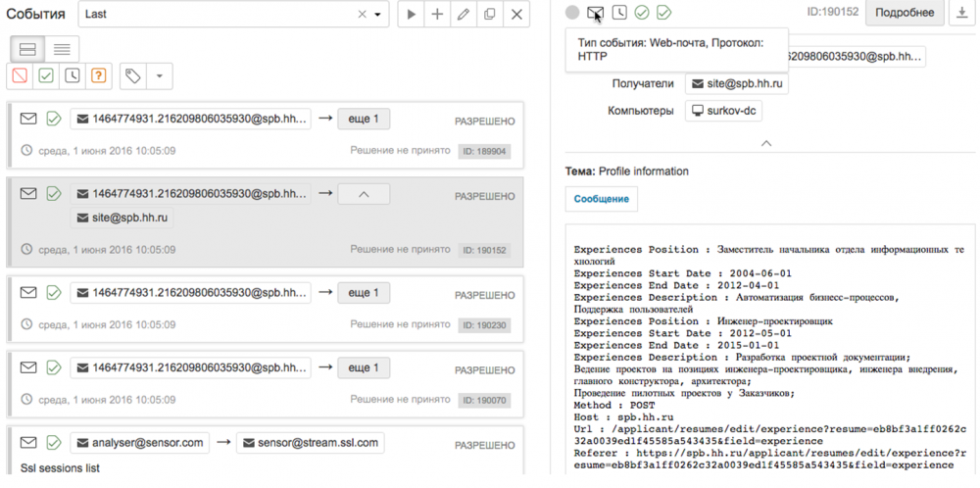Toggle the orange question mark filter
This screenshot has height=488, width=980.
click(98, 75)
